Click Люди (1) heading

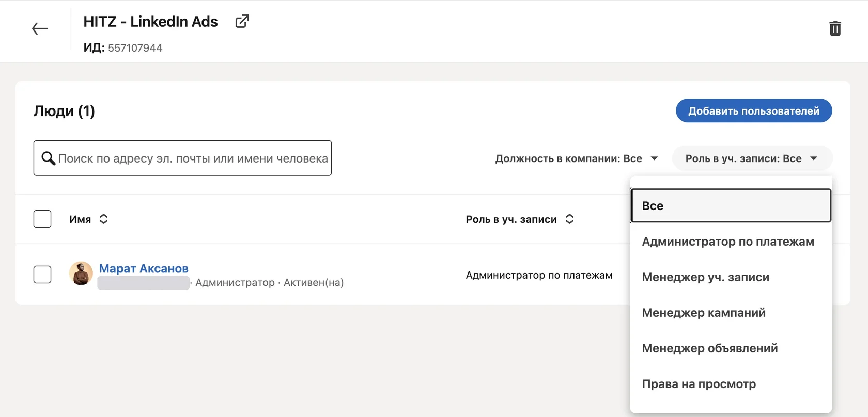(64, 111)
